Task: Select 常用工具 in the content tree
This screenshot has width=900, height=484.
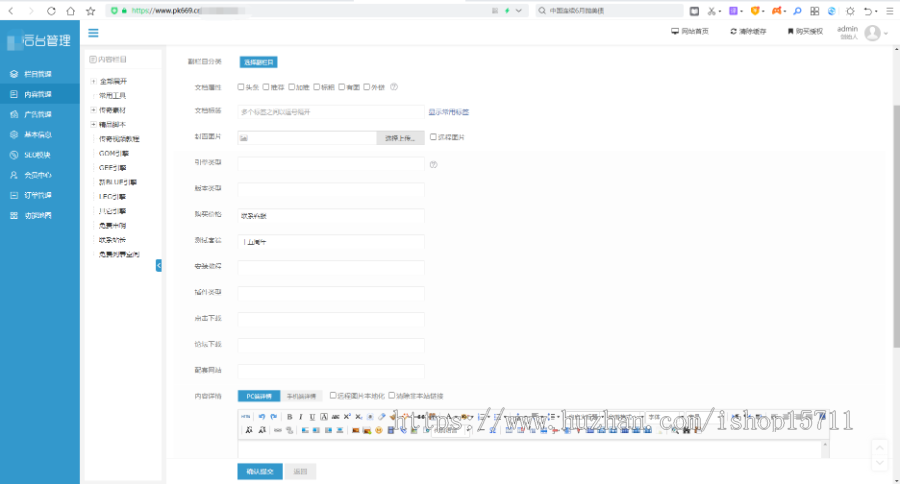Action: pyautogui.click(x=112, y=96)
